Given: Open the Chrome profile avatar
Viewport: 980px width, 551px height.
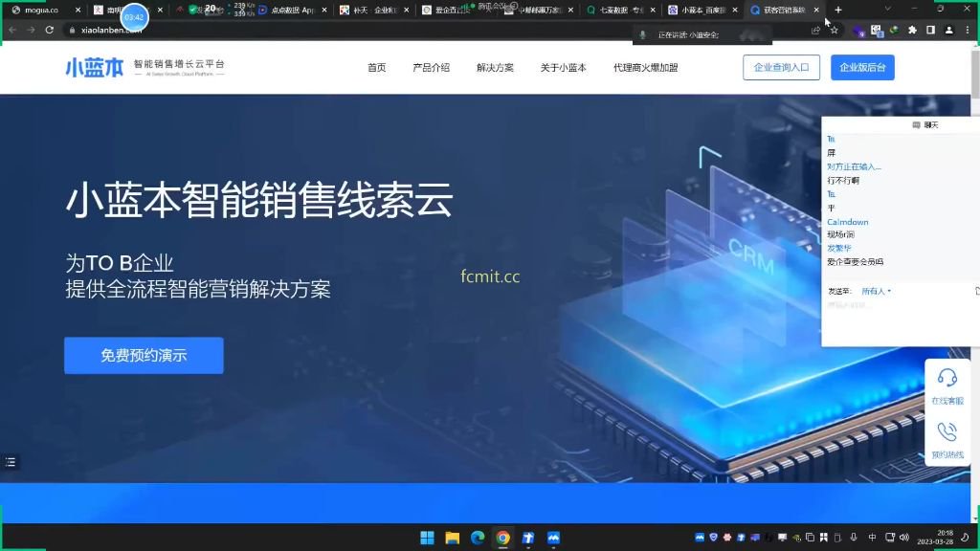Looking at the screenshot, I should pyautogui.click(x=948, y=30).
